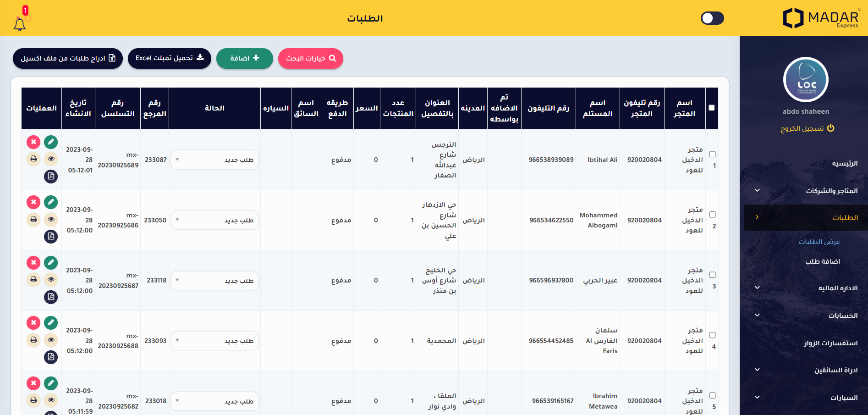Screen dimensions: 868x415
Task: Toggle the dark mode switch in header
Action: point(712,18)
